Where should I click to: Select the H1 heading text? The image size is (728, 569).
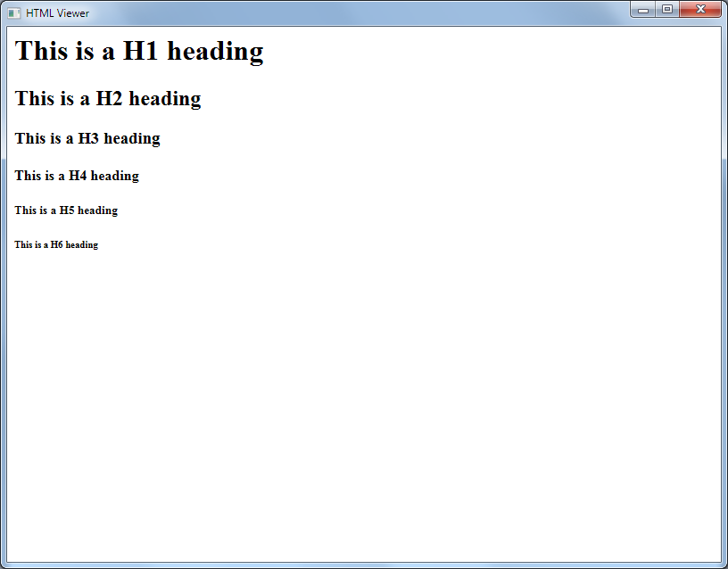(139, 51)
